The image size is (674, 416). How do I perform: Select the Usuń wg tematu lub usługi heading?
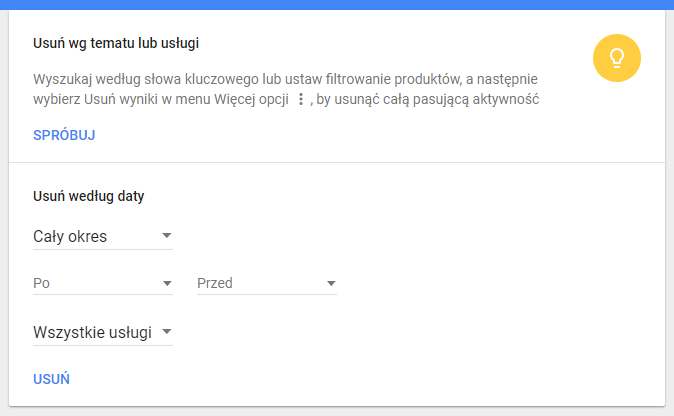116,43
